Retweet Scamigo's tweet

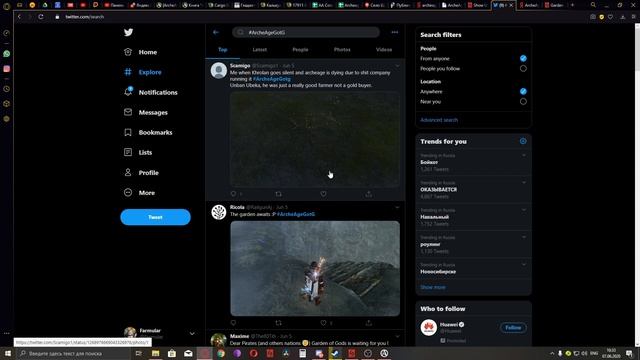(278, 194)
